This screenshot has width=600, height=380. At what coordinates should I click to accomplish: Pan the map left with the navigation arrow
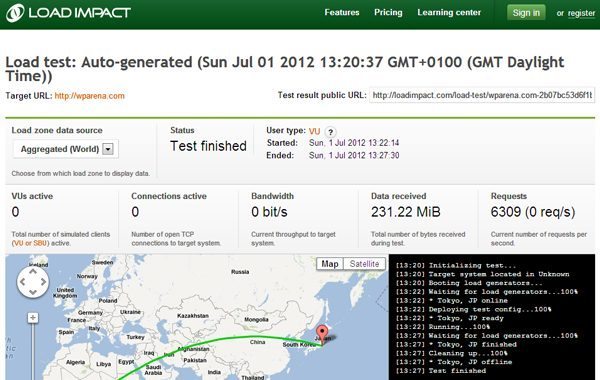tap(22, 282)
